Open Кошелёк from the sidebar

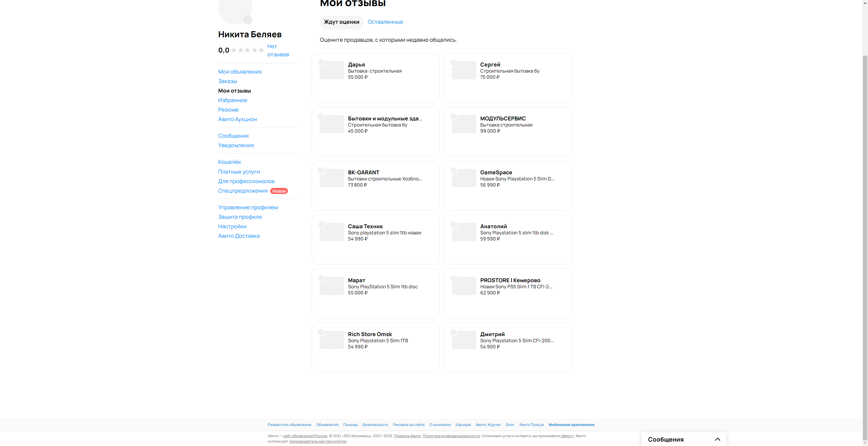pyautogui.click(x=230, y=162)
